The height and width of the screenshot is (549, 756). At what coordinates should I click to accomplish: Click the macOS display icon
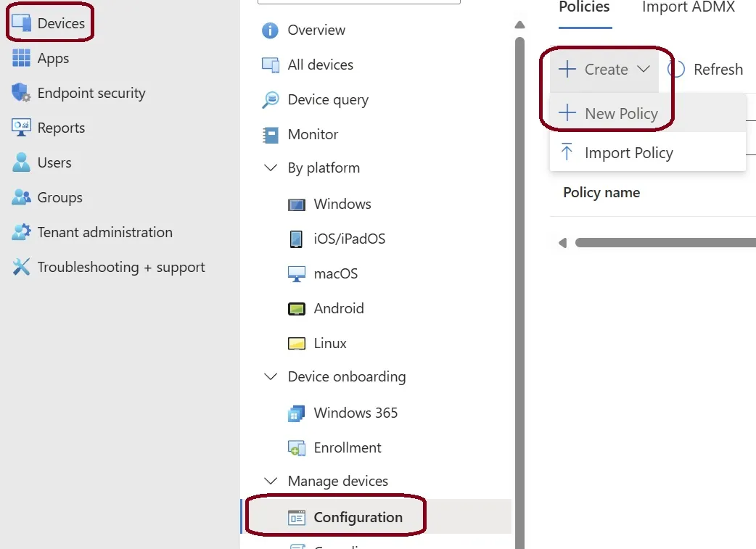click(297, 274)
